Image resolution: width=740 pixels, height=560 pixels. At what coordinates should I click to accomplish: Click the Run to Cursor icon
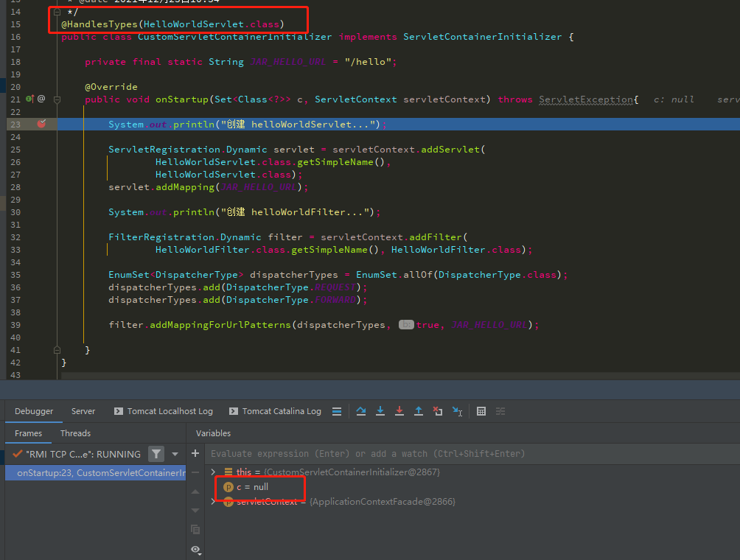coord(457,411)
